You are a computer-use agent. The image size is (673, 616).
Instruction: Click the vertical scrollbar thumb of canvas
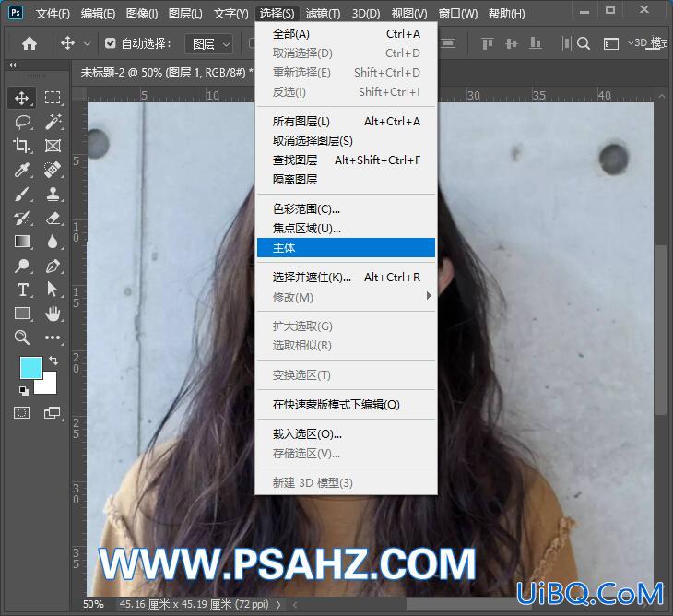tap(660, 330)
